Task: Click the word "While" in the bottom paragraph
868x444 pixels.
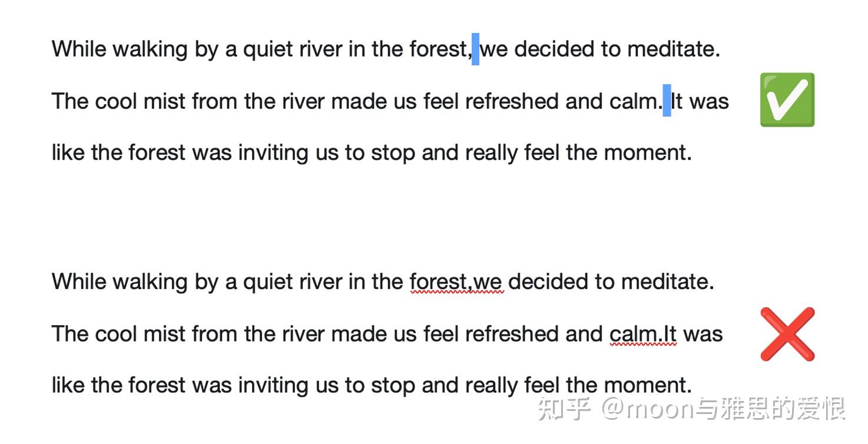Action: coord(79,281)
